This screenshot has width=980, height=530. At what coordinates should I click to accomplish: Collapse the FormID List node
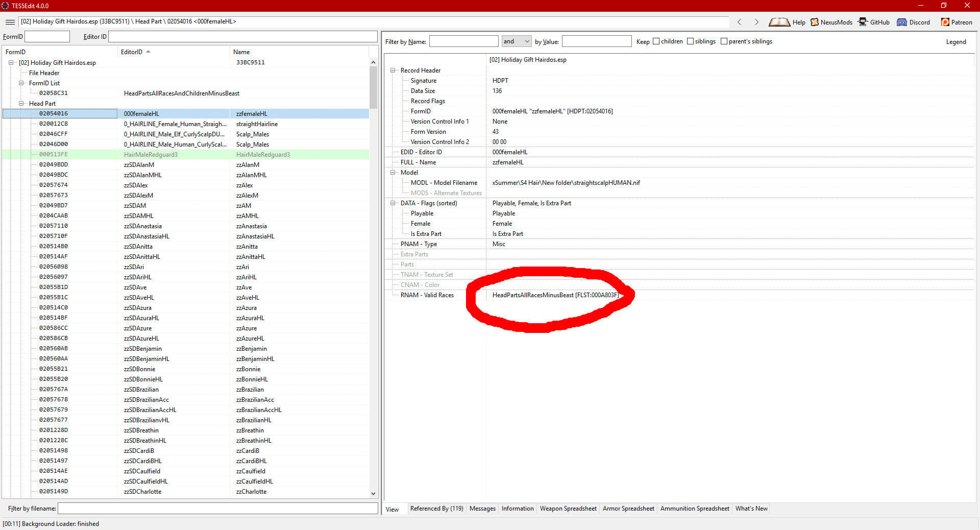(21, 83)
